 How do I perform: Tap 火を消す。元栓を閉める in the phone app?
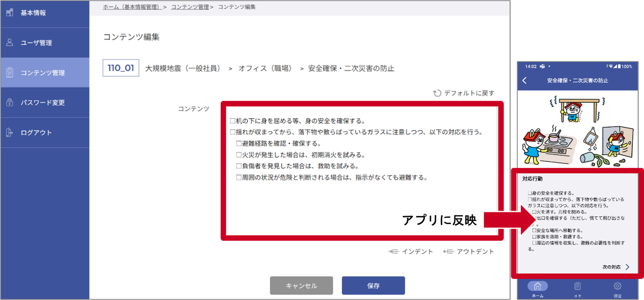560,212
